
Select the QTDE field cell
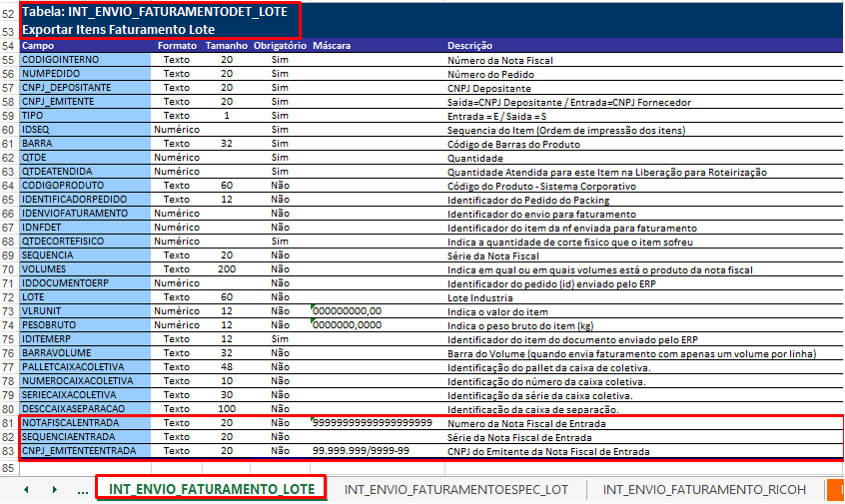(86, 158)
